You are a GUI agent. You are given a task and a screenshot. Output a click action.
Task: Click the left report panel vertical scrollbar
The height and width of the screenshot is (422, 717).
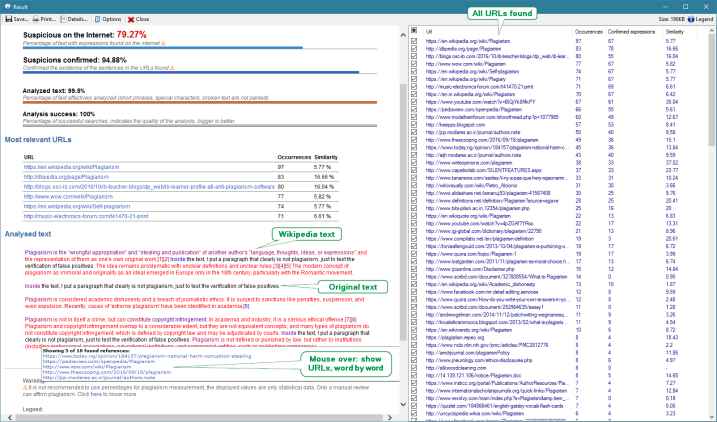402,200
